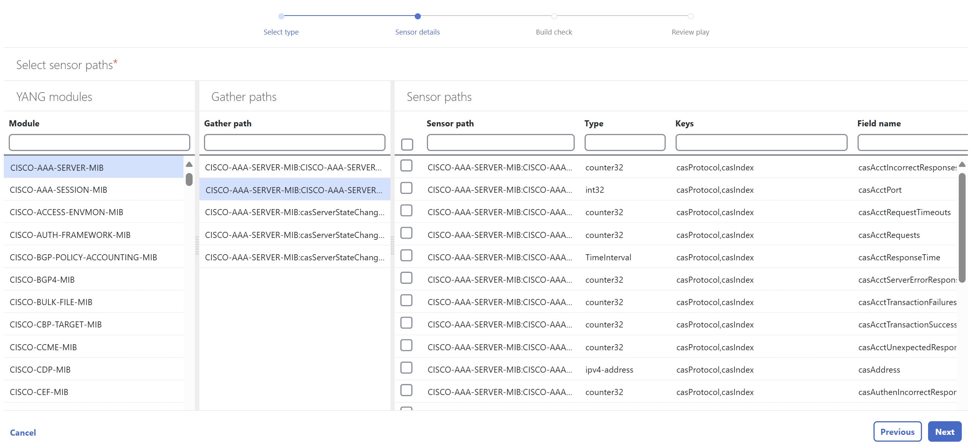Click the Gather path column header

(x=227, y=123)
